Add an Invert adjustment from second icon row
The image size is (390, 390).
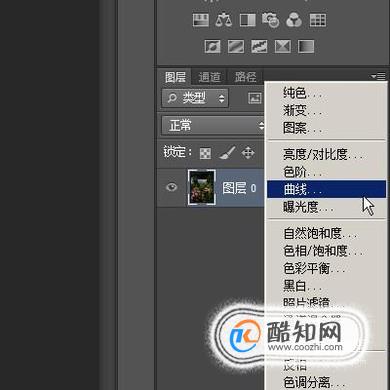pyautogui.click(x=212, y=47)
